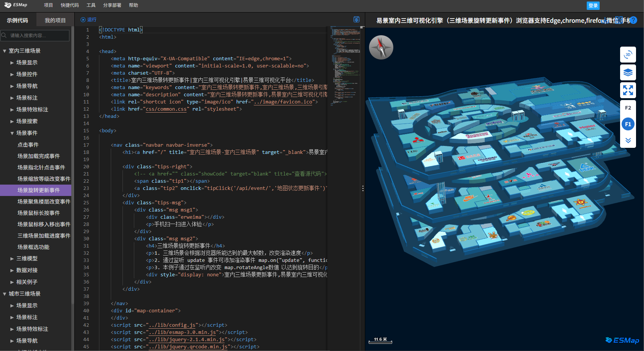Click the map fullscreen expand icon
The height and width of the screenshot is (351, 644).
coord(628,90)
